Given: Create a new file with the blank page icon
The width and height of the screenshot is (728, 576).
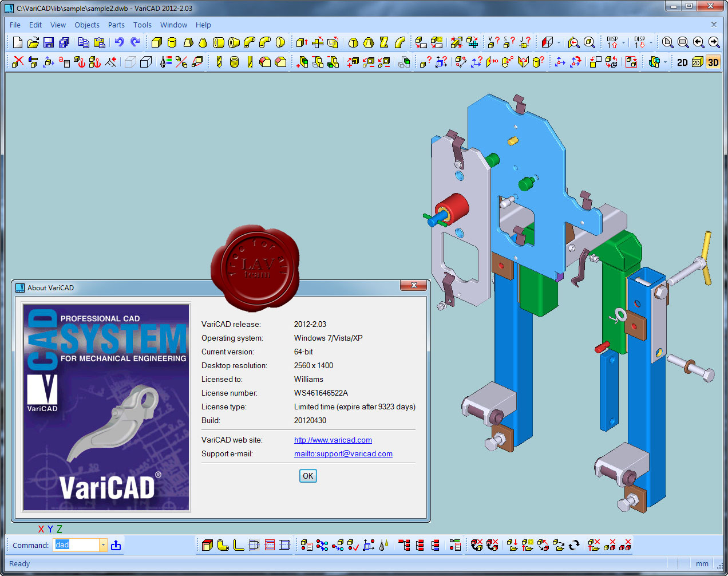Looking at the screenshot, I should click(x=18, y=42).
